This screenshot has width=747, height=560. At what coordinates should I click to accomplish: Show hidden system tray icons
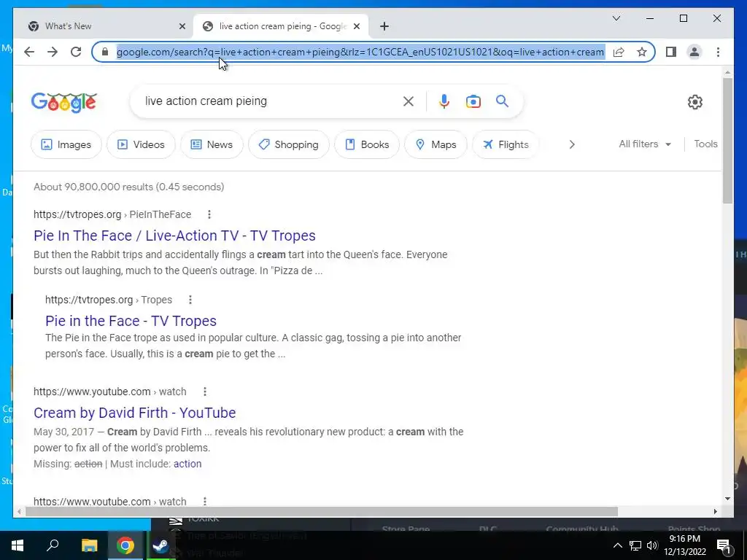pyautogui.click(x=617, y=545)
